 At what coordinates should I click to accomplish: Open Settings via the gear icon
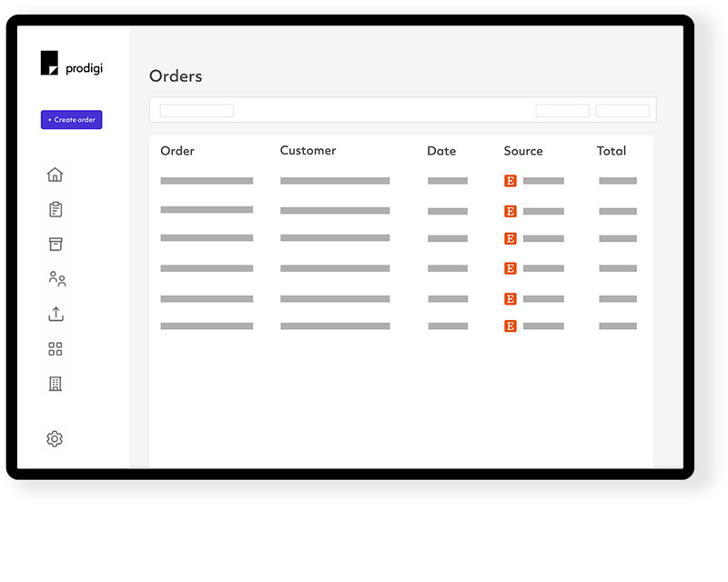point(55,438)
